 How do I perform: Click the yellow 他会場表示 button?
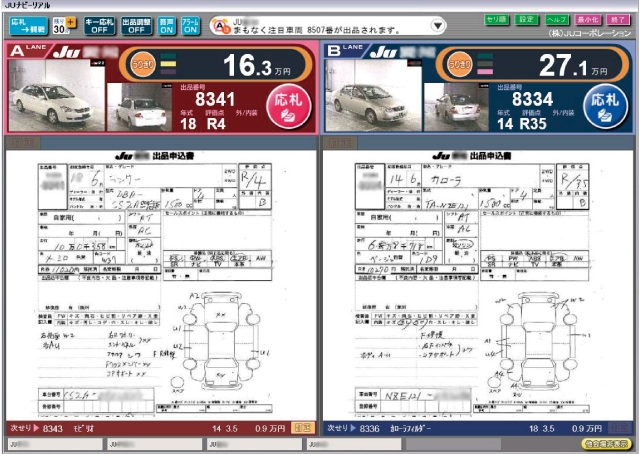[606, 444]
